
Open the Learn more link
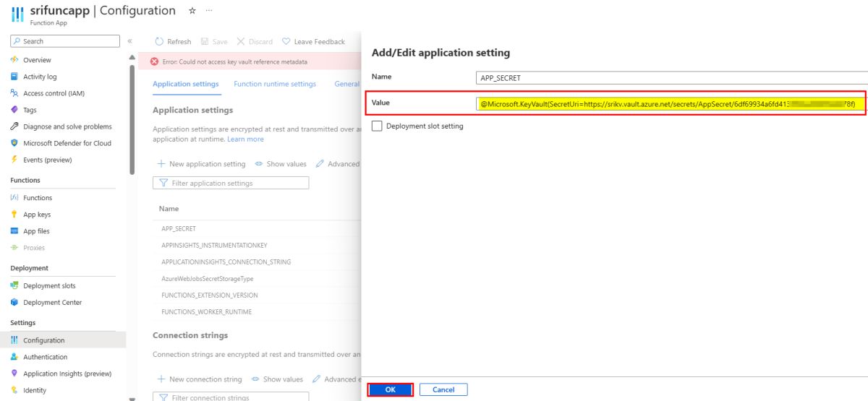pyautogui.click(x=245, y=139)
